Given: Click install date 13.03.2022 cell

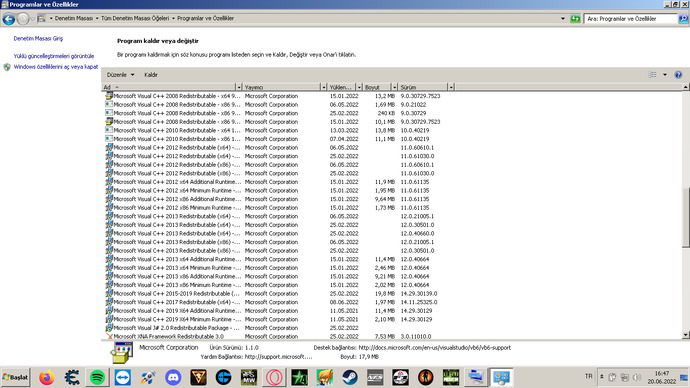Looking at the screenshot, I should [344, 131].
